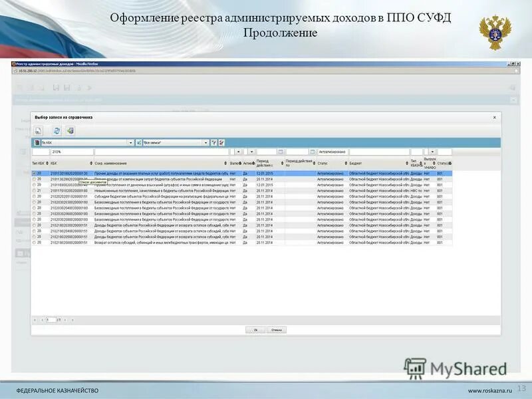Select radio for Прочие доходы от оказания платных услуг
Screen dimensions: 532x399
point(35,174)
